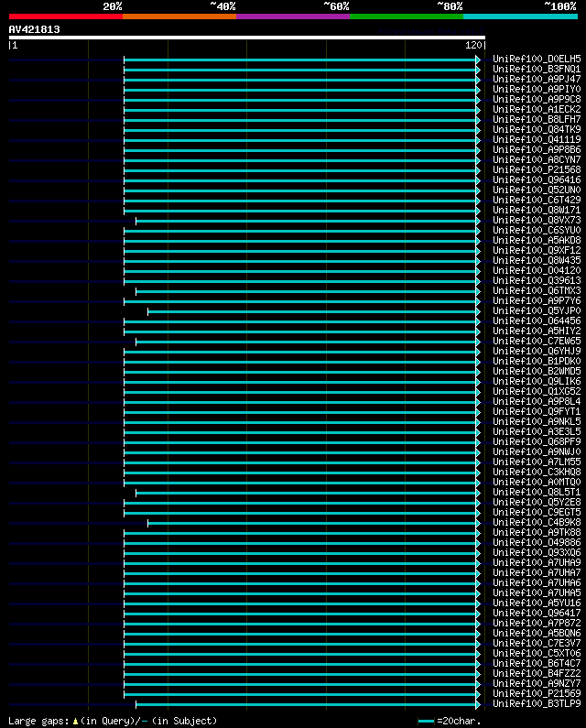Select the UniRef100_Q96416 label
586x728 pixels.
pyautogui.click(x=537, y=179)
